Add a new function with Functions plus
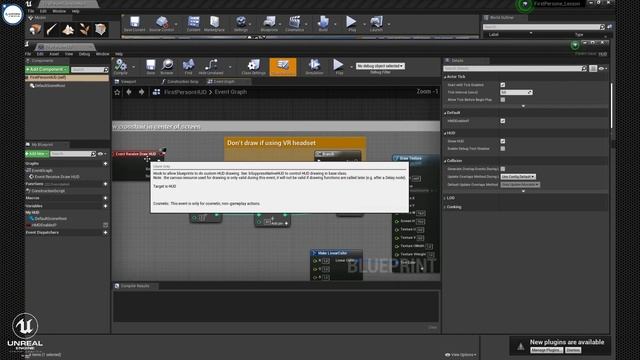640x360 pixels. coord(105,184)
